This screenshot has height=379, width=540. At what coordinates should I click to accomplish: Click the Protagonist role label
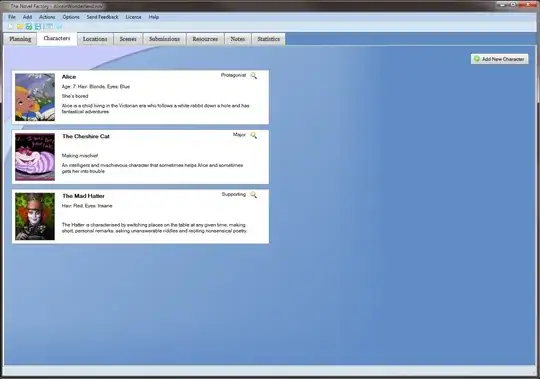pyautogui.click(x=233, y=75)
